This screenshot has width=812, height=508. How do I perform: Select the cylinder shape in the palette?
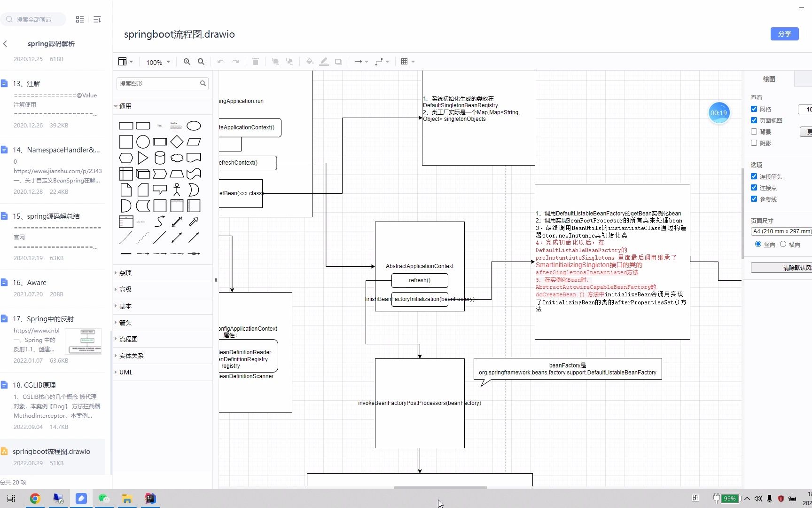[x=160, y=158]
